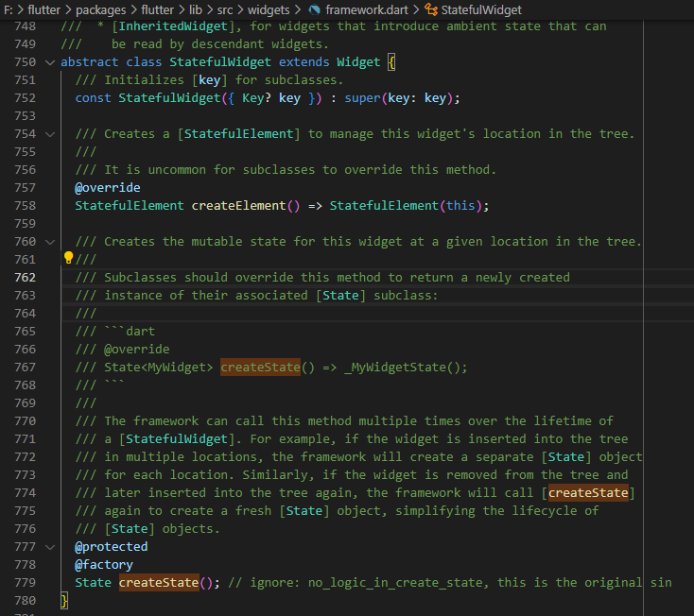This screenshot has height=616, width=694.
Task: Click the [StatefulElement] doc reference on line 754
Action: point(238,134)
